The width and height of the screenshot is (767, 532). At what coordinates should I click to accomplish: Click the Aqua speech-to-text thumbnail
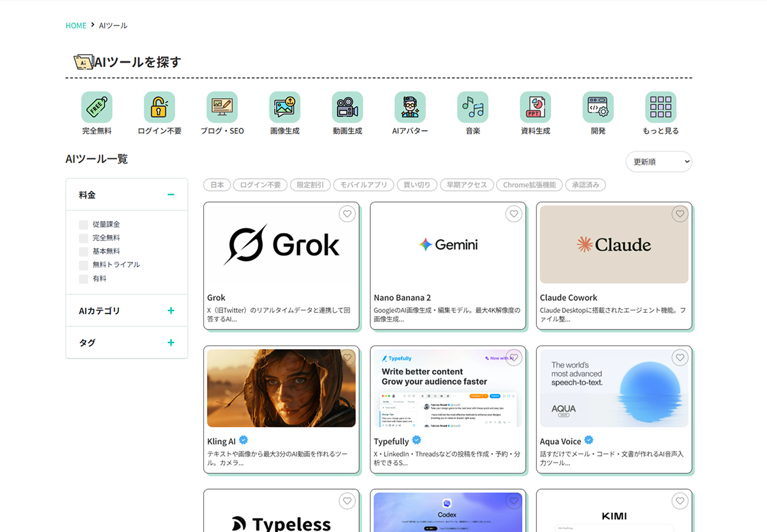(614, 388)
